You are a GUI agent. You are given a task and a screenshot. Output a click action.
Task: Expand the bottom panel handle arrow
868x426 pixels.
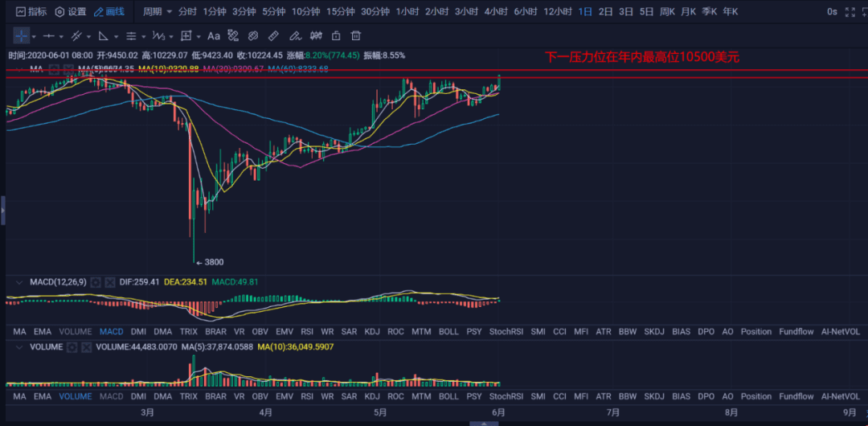(483, 424)
